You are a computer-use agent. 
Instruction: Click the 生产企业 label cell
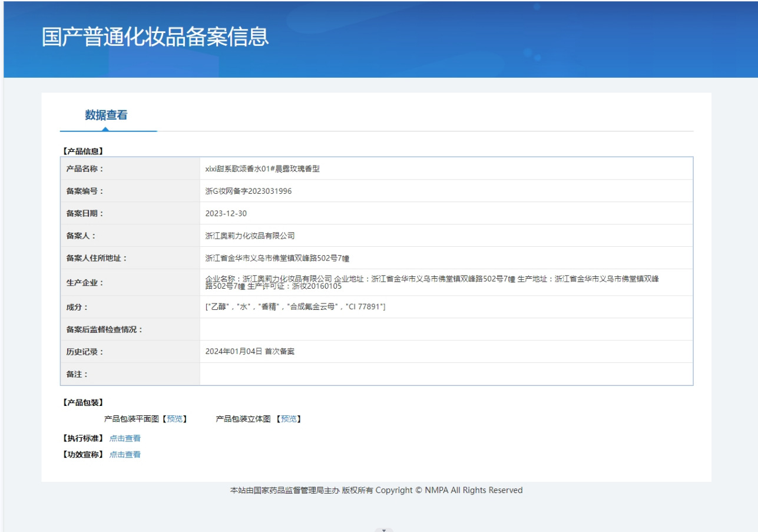(x=130, y=283)
